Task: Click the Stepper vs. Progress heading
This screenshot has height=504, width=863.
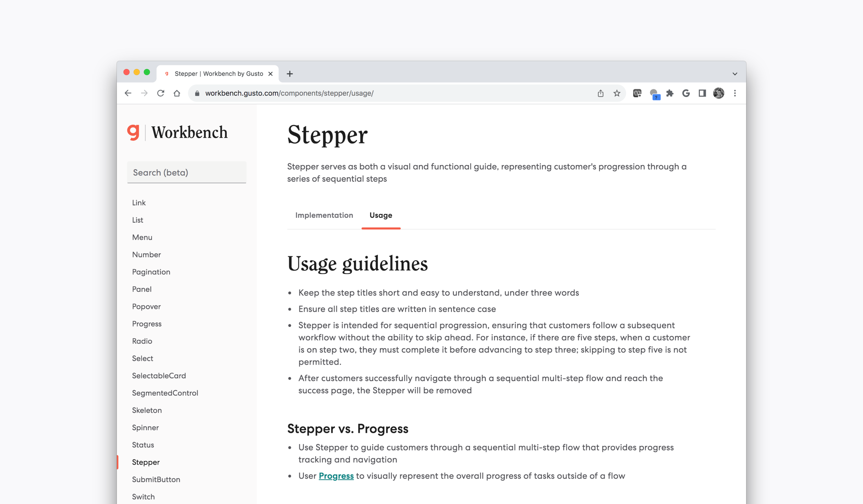Action: tap(348, 428)
